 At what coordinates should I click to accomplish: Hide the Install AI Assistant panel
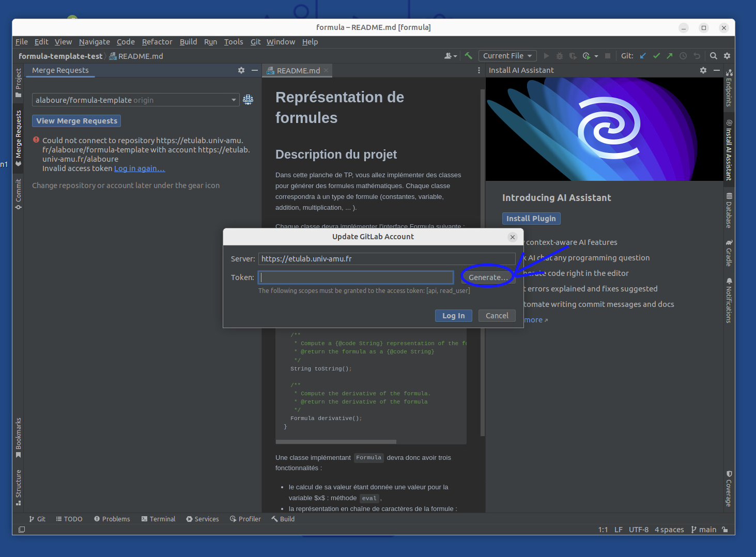(717, 70)
